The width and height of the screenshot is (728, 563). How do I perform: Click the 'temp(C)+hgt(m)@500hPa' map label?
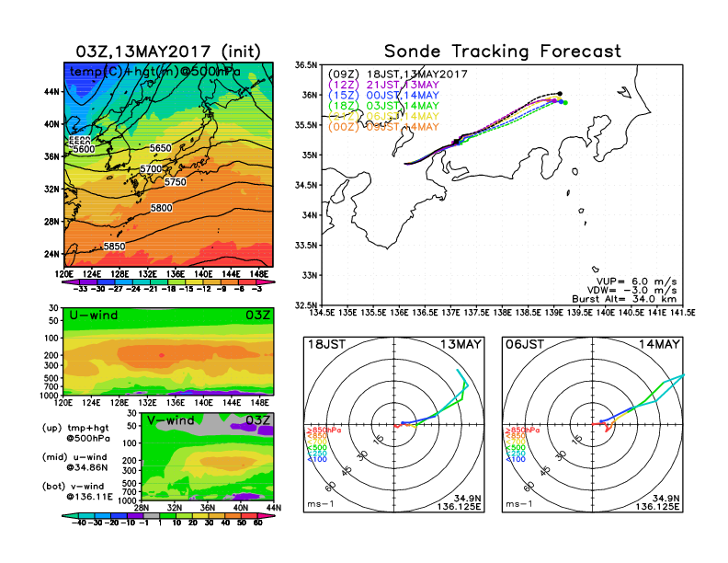155,72
